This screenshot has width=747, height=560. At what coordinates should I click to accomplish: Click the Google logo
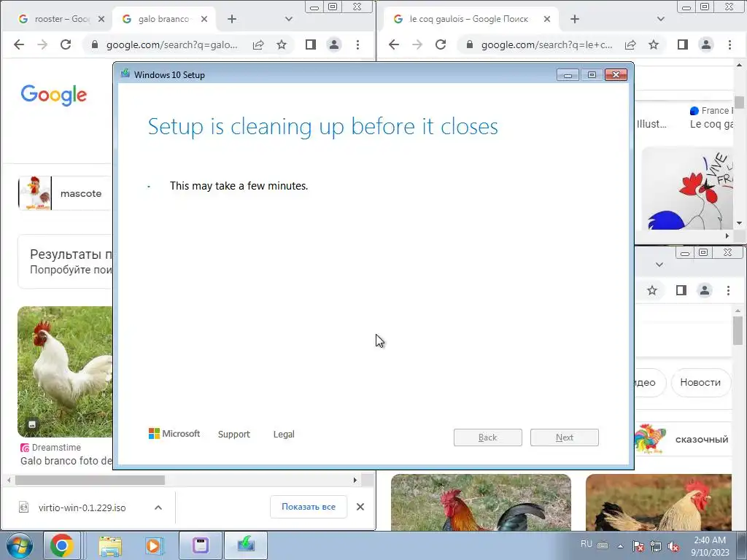point(54,95)
